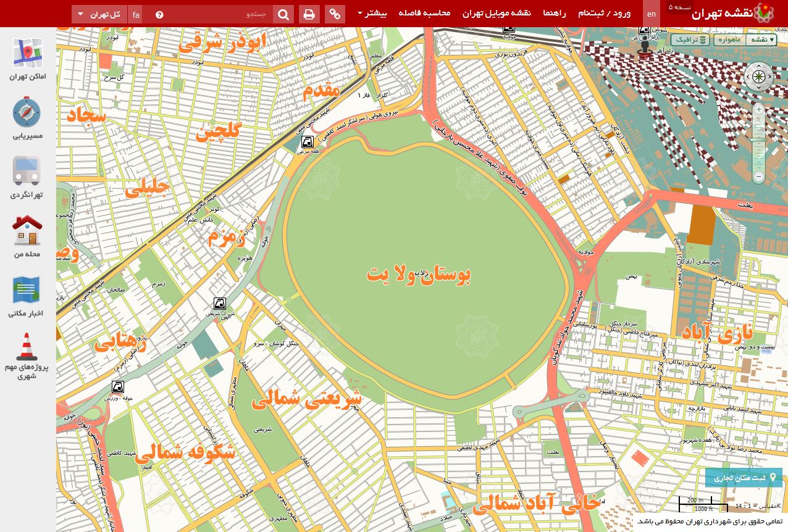Click the جلیلی neighborhood label

pos(147,188)
